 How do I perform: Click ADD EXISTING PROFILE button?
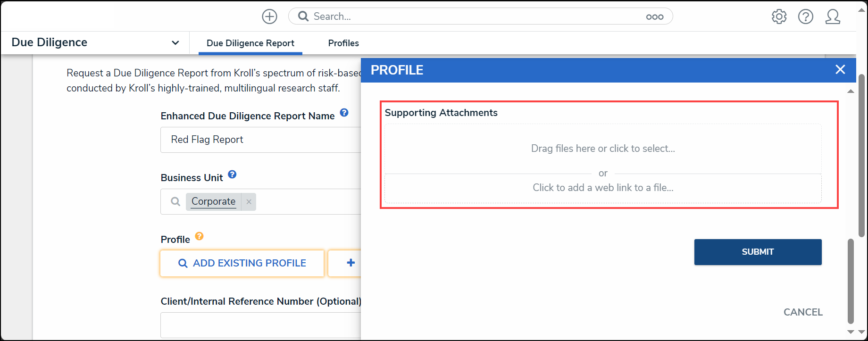click(242, 263)
